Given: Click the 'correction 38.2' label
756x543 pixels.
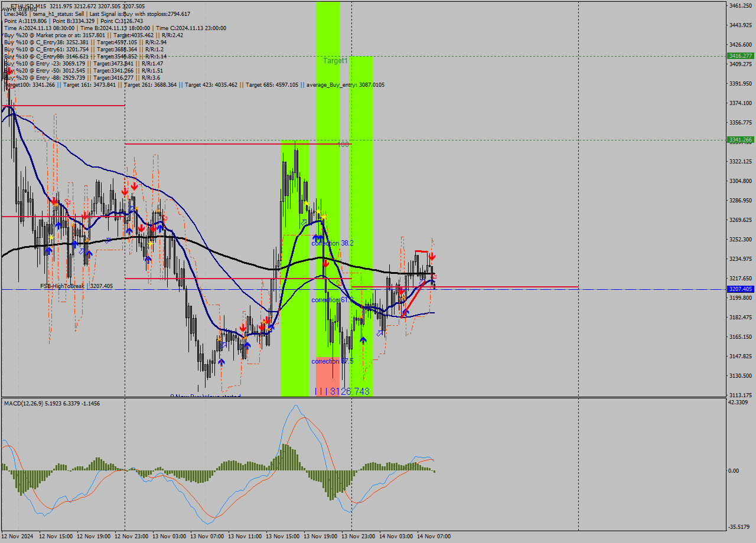Looking at the screenshot, I should [x=333, y=243].
